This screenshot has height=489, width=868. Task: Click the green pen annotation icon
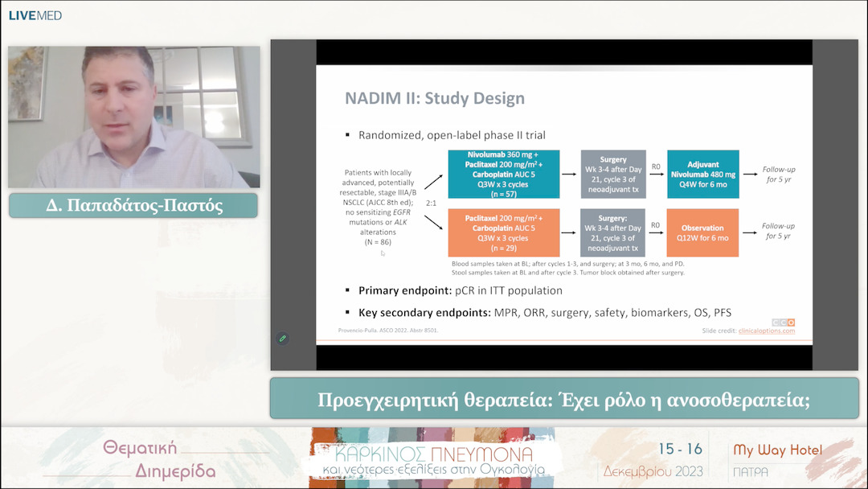click(282, 339)
